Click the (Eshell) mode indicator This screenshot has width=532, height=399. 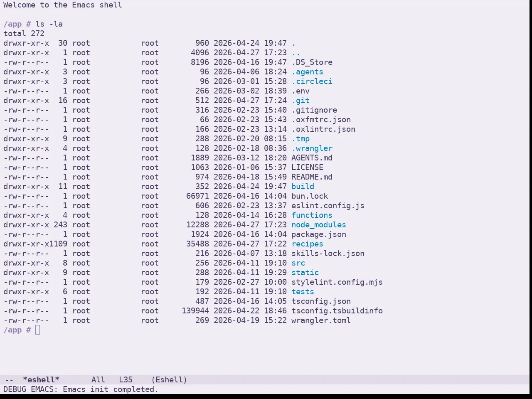(x=169, y=380)
